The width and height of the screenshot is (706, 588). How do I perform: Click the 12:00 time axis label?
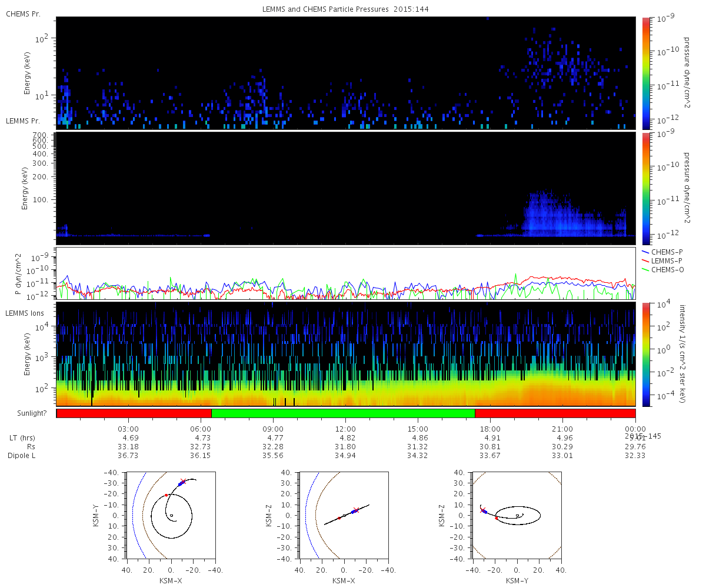(345, 429)
